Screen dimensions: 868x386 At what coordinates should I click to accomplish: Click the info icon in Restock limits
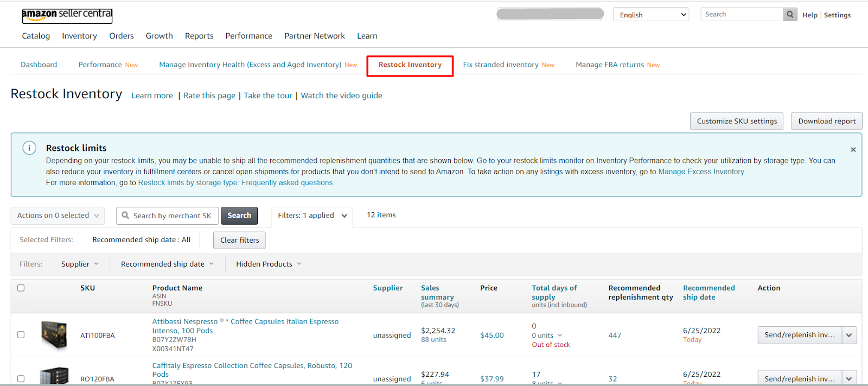click(x=29, y=148)
